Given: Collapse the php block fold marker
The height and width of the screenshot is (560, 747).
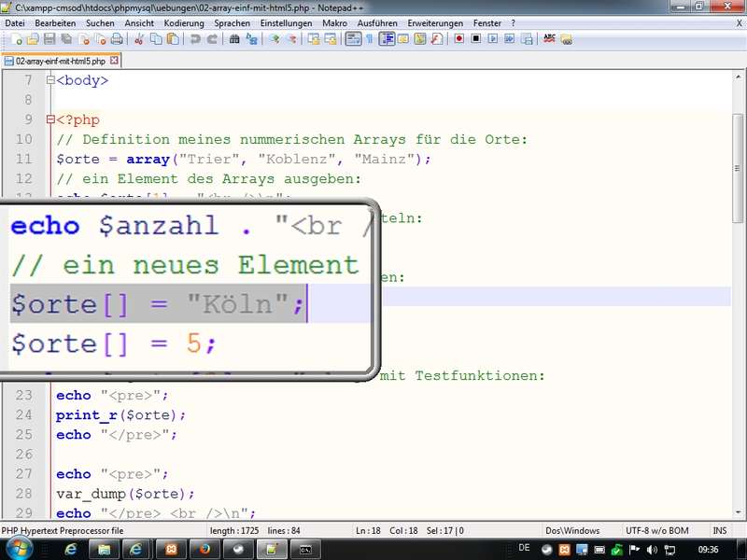Looking at the screenshot, I should 50,119.
